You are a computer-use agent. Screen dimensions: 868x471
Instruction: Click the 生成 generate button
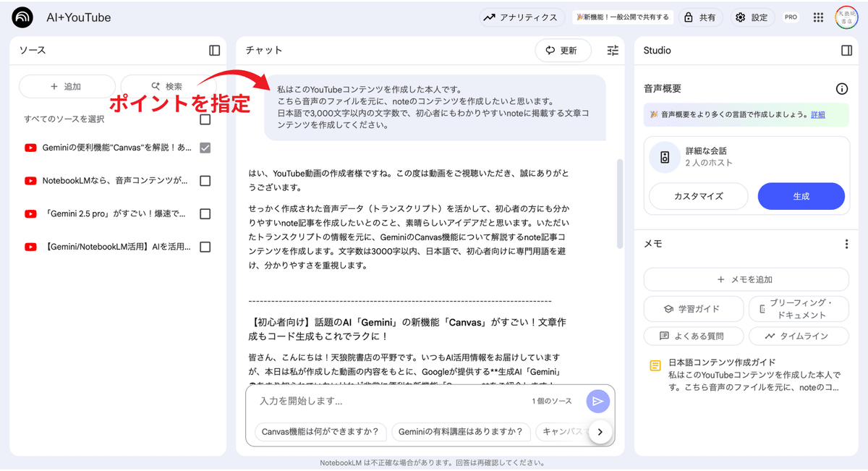[x=801, y=196]
